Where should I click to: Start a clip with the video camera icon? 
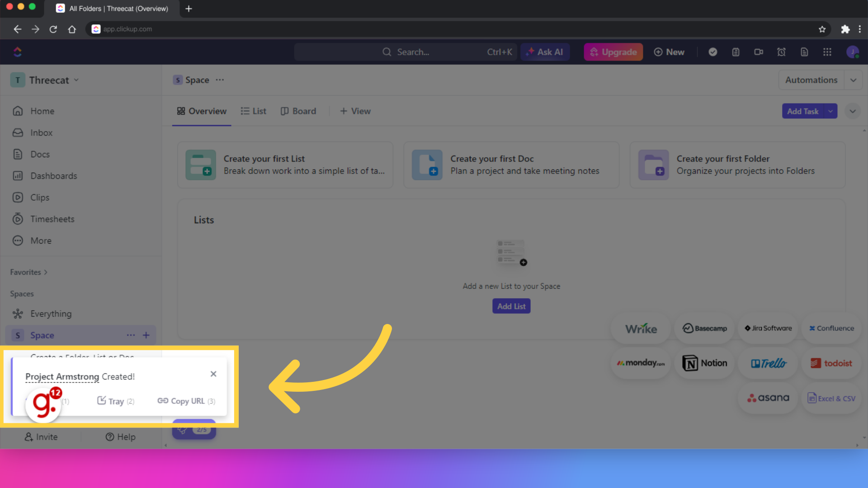click(x=759, y=52)
